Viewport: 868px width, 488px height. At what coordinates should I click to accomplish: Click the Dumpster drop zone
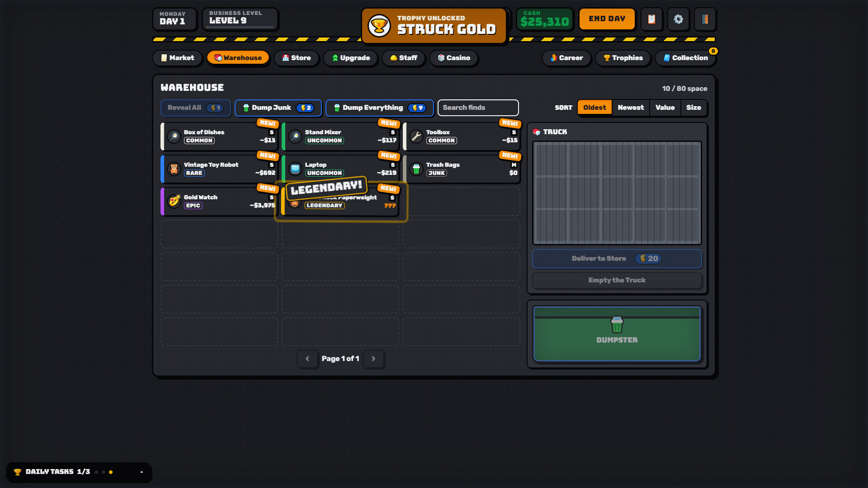[617, 334]
